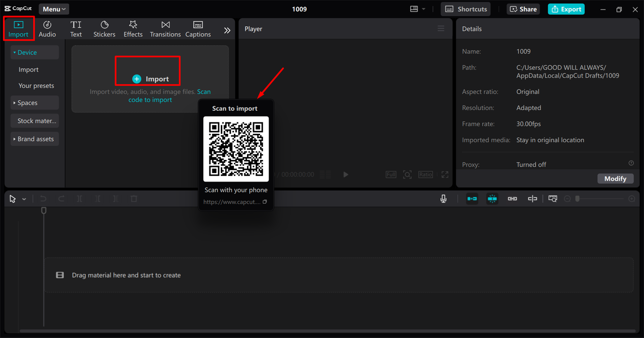The width and height of the screenshot is (644, 338).
Task: Toggle clip linkage
Action: pos(512,199)
